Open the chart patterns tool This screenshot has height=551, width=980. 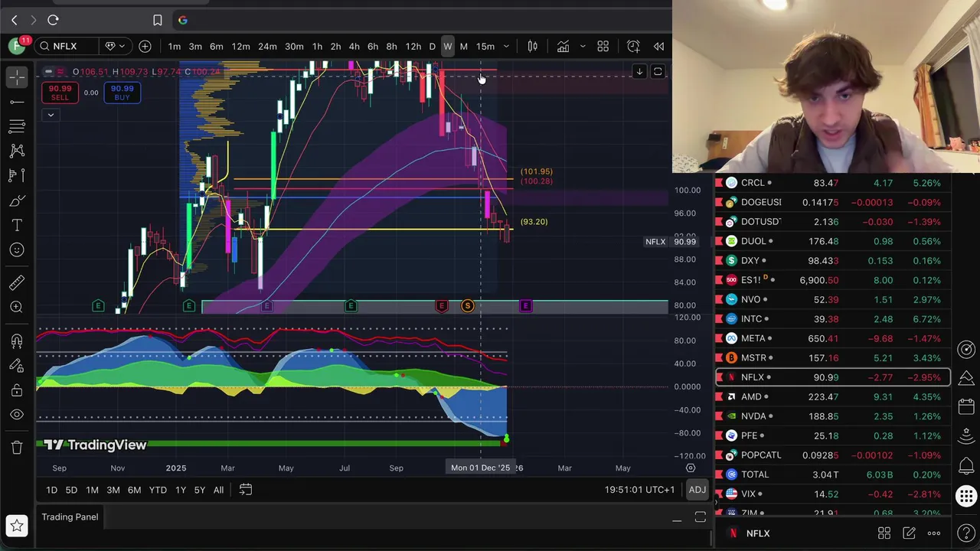tap(17, 152)
